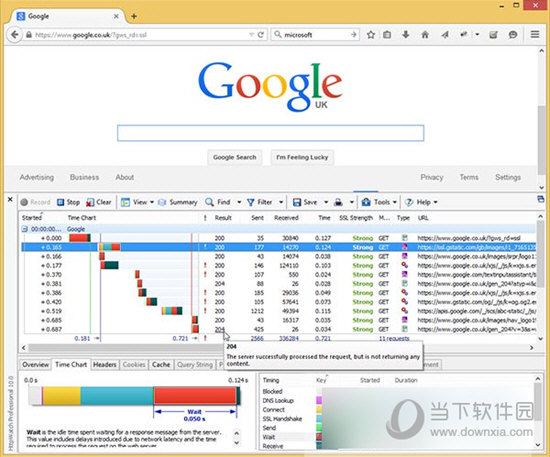550x457 pixels.
Task: Close the HttpWatch panel with the X
Action: tap(10, 199)
